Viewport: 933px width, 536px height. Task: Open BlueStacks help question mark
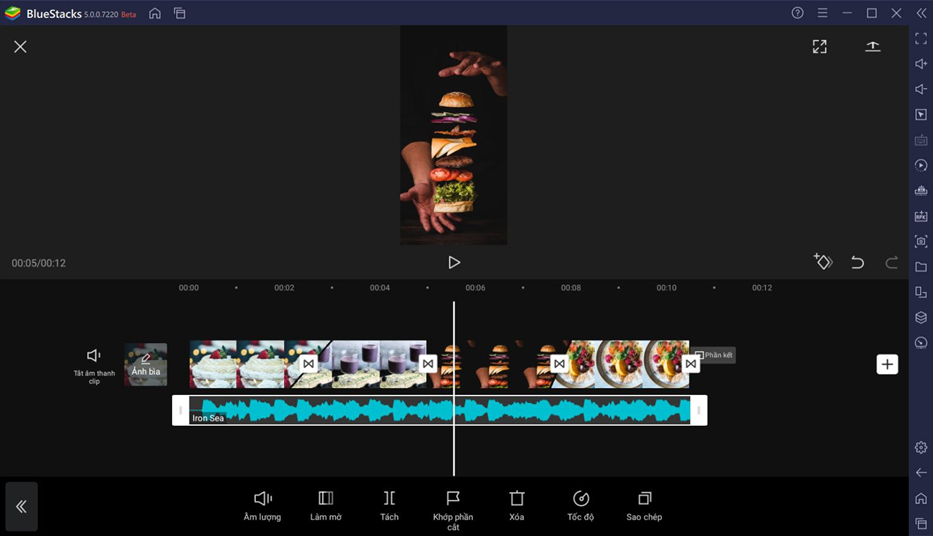[797, 12]
